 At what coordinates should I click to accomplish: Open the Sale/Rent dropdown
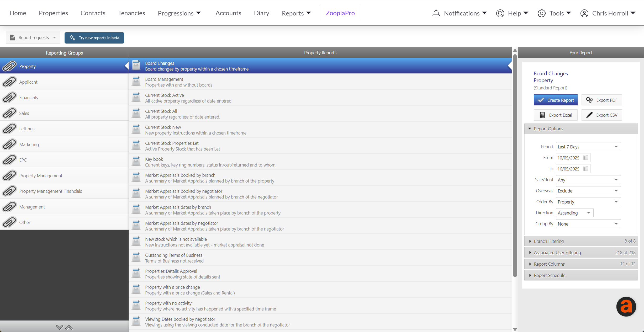pos(588,180)
